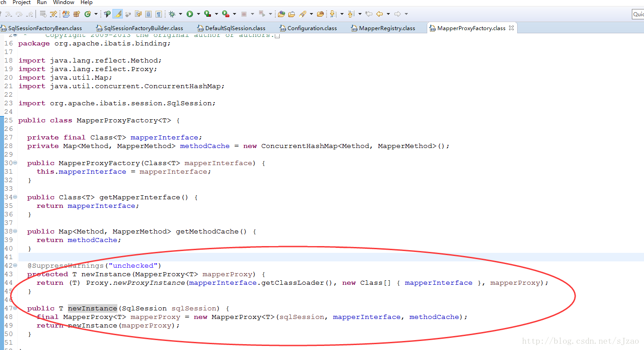The image size is (644, 350).
Task: Toggle Use Step Filters in toolbar
Action: pyautogui.click(x=54, y=14)
